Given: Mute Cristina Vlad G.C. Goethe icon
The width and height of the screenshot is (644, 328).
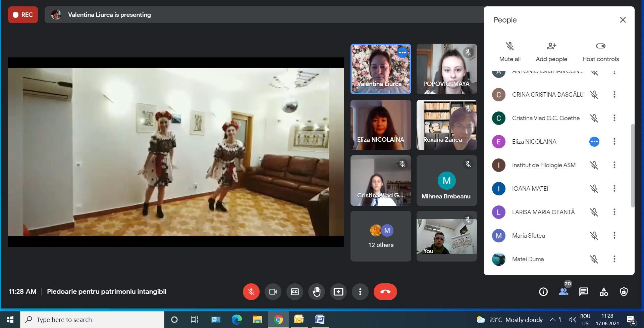Looking at the screenshot, I should (594, 118).
